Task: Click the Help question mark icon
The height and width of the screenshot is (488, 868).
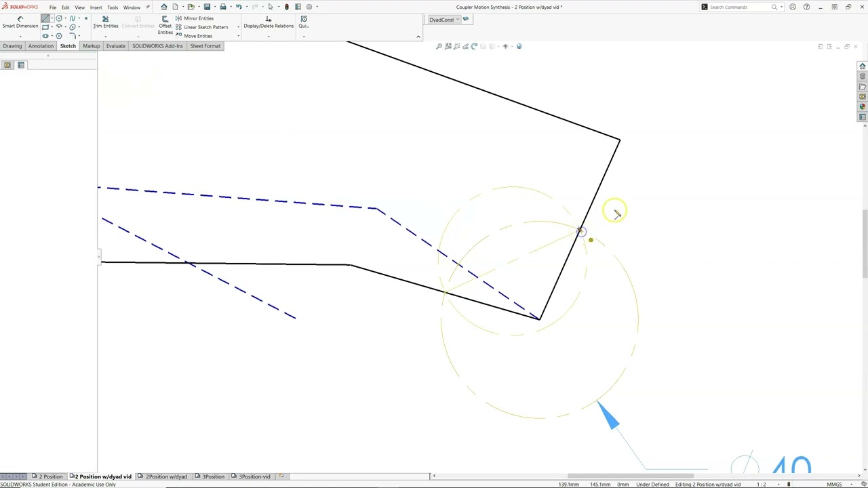Action: click(x=806, y=7)
